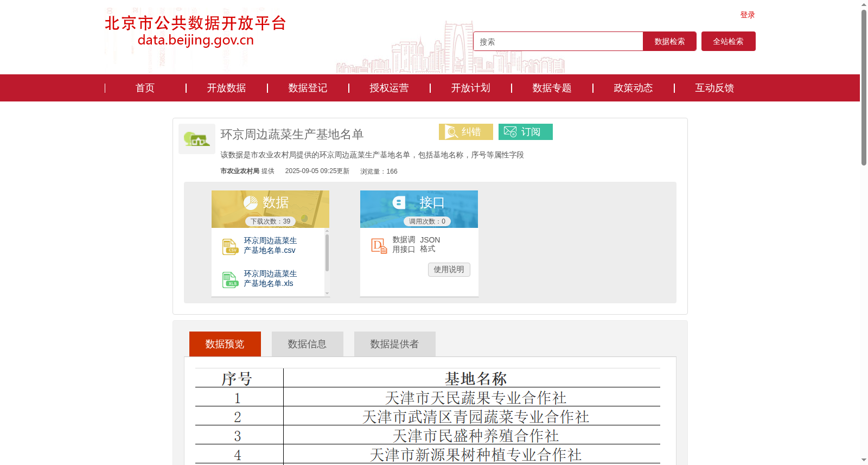Open the 开放数据 menu item
The width and height of the screenshot is (868, 465).
click(226, 88)
